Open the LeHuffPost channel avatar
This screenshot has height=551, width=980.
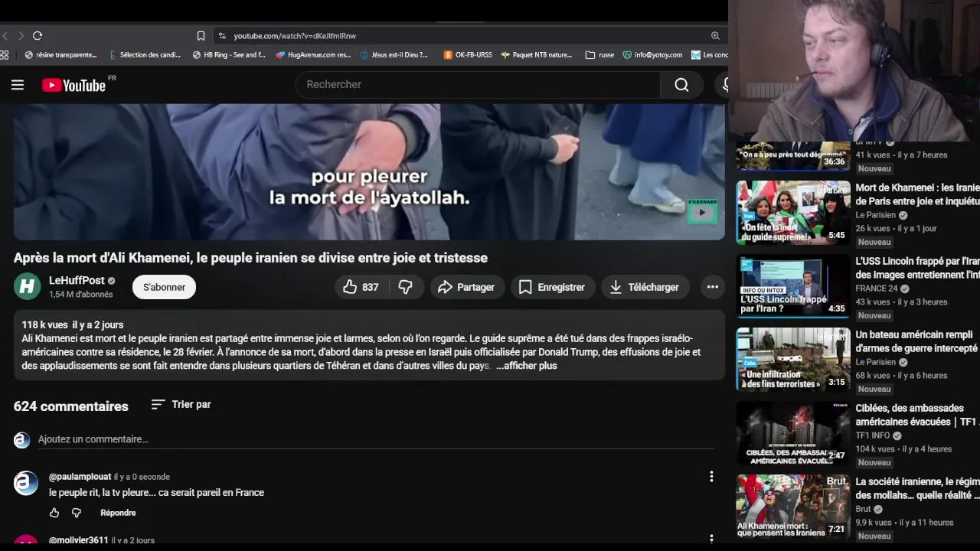(27, 286)
